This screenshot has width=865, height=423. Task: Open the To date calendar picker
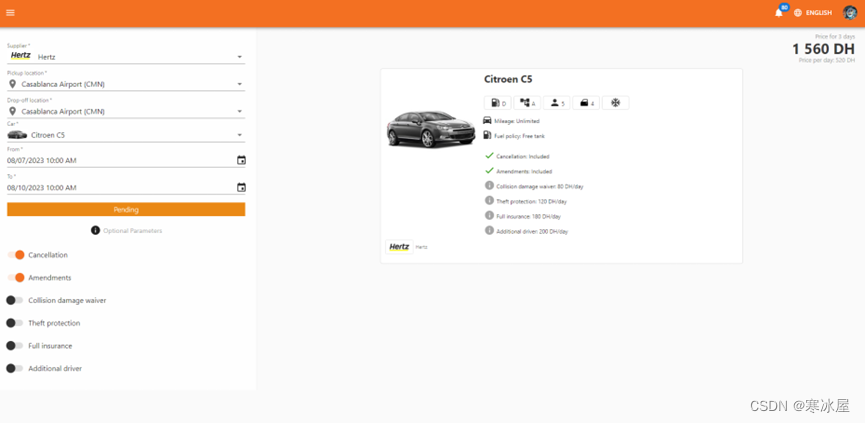[x=241, y=188]
